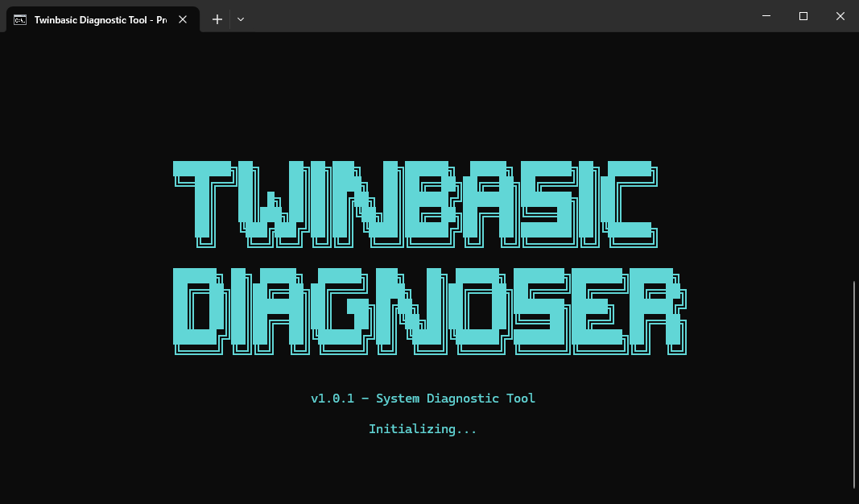
Task: Maximize the terminal window
Action: click(803, 16)
